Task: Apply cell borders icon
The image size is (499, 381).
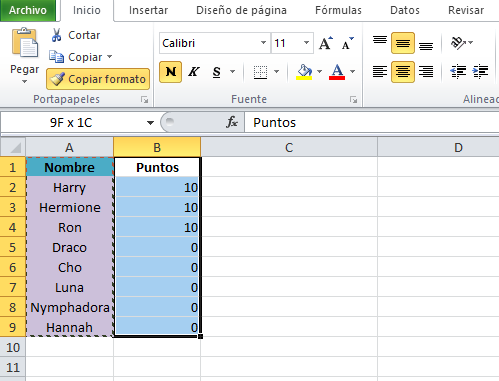Action: 260,72
